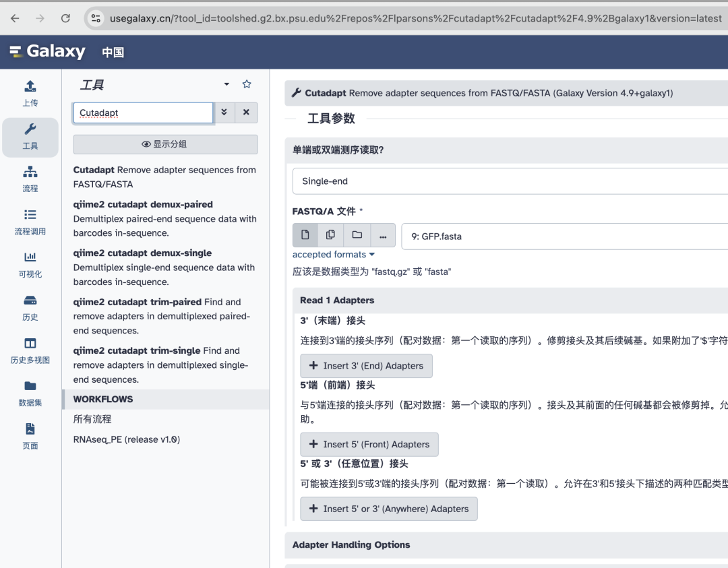
Task: Open the 页面 pages sidebar item
Action: 30,436
